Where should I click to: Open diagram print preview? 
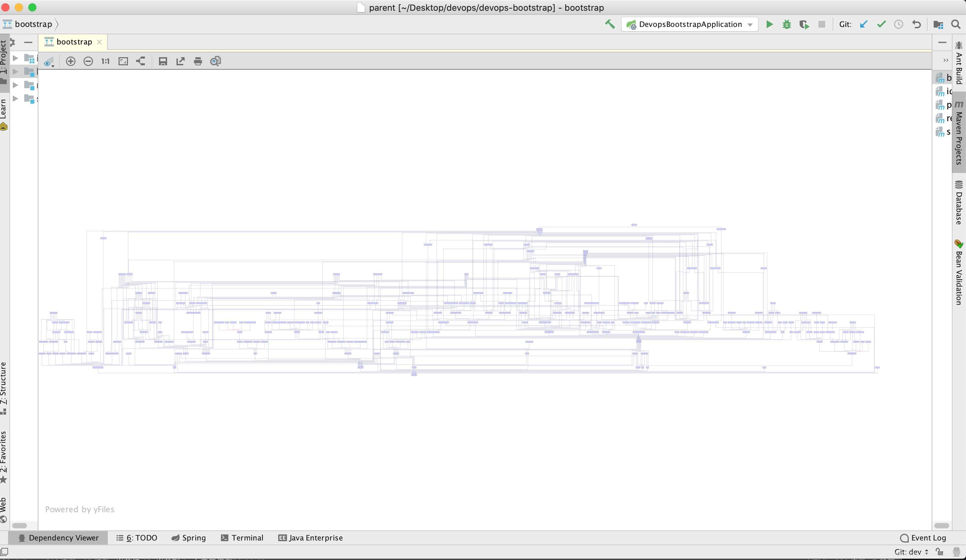click(x=216, y=61)
